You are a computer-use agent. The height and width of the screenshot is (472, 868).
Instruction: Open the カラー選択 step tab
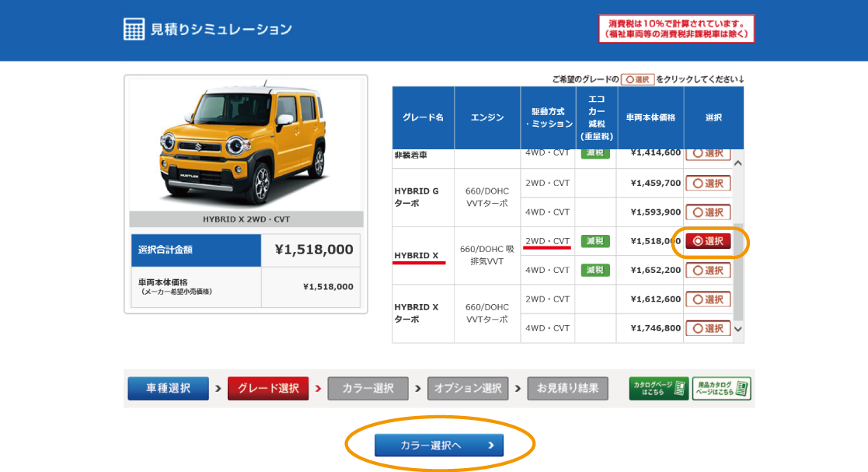point(368,388)
